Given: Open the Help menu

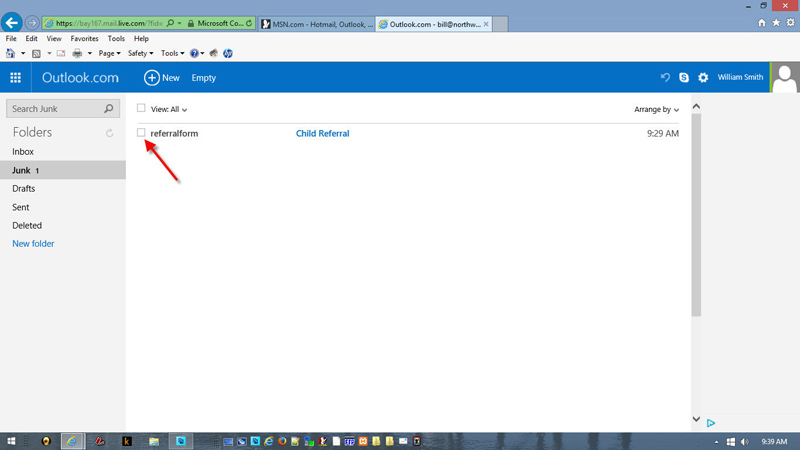Looking at the screenshot, I should point(141,38).
